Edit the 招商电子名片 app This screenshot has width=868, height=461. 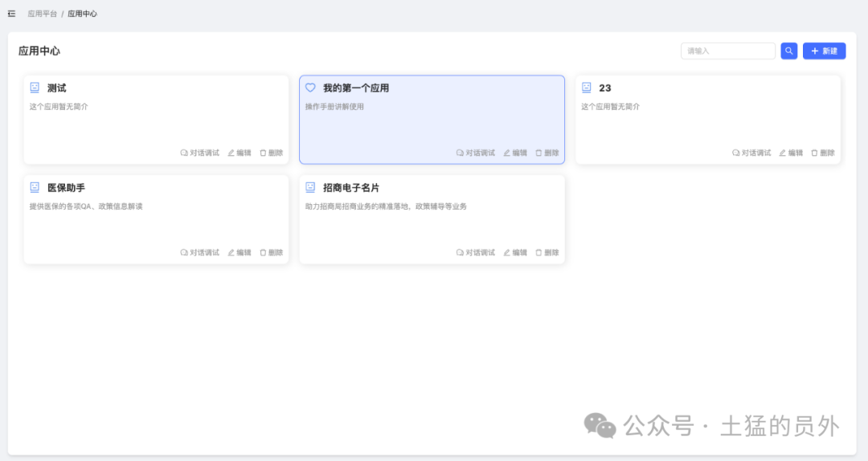pyautogui.click(x=515, y=252)
